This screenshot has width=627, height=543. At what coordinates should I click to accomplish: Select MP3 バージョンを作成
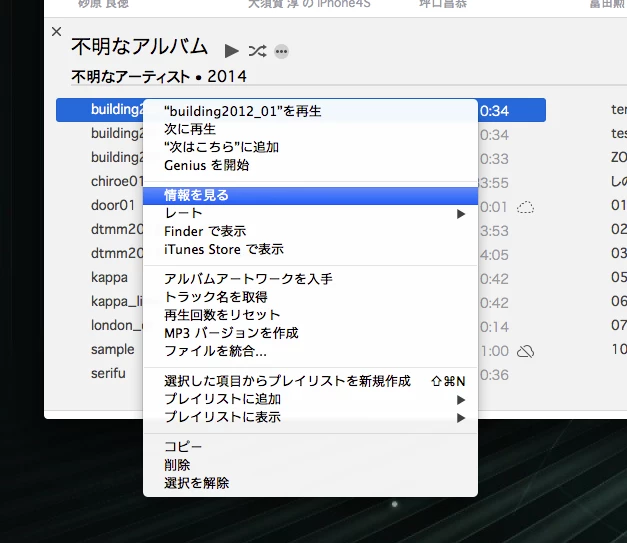310,333
